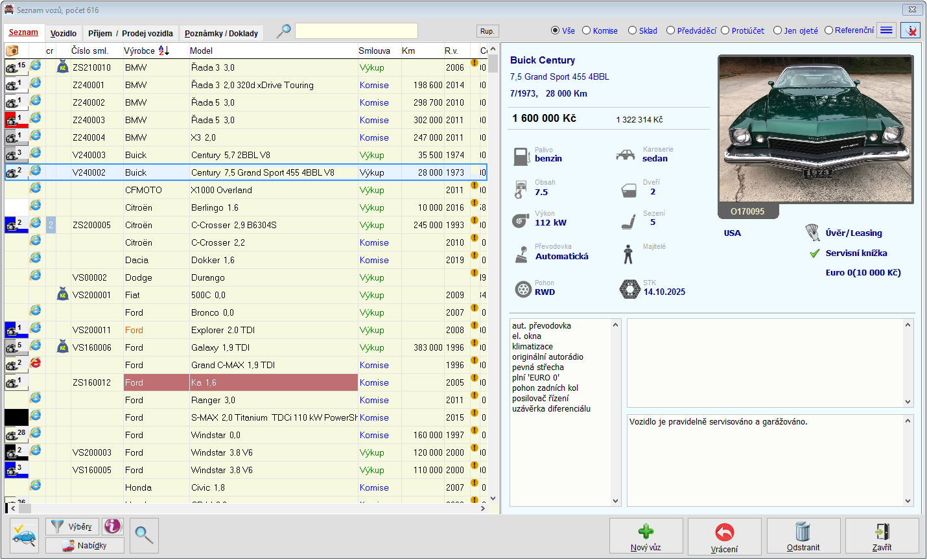The width and height of the screenshot is (927, 560).
Task: Click the Úvěr/Leasing calculator icon
Action: pos(812,233)
